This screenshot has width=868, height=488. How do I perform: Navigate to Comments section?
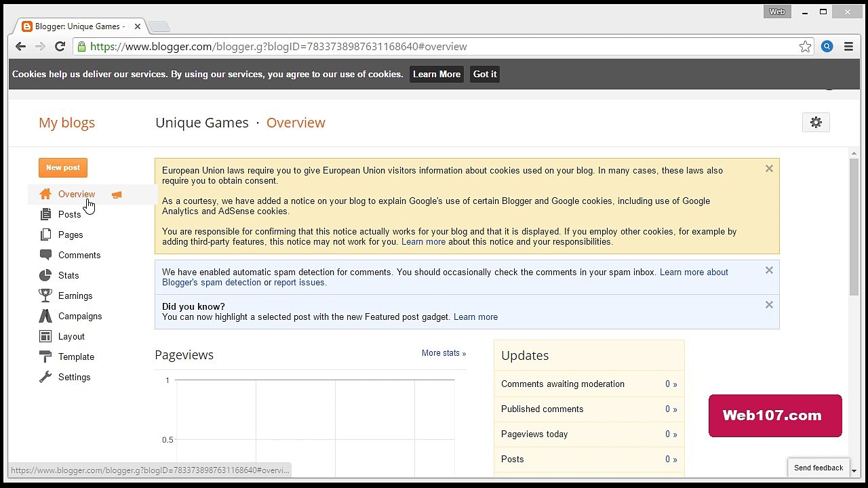tap(79, 256)
